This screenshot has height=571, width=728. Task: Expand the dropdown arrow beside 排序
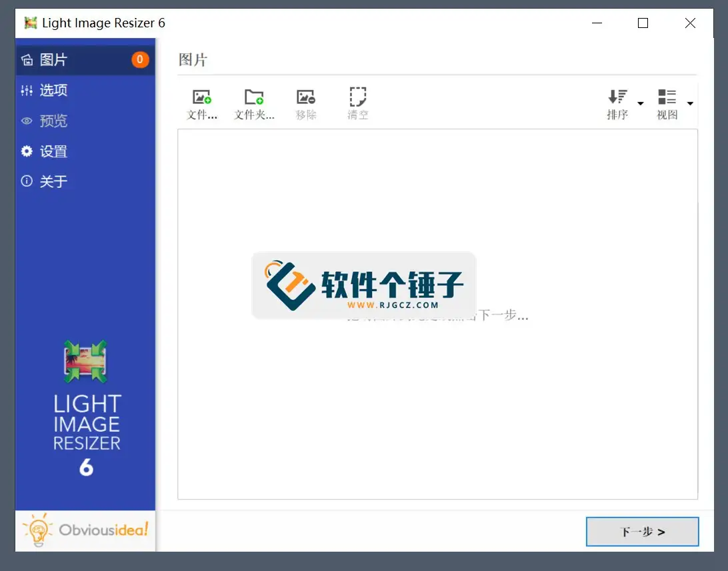[x=641, y=103]
